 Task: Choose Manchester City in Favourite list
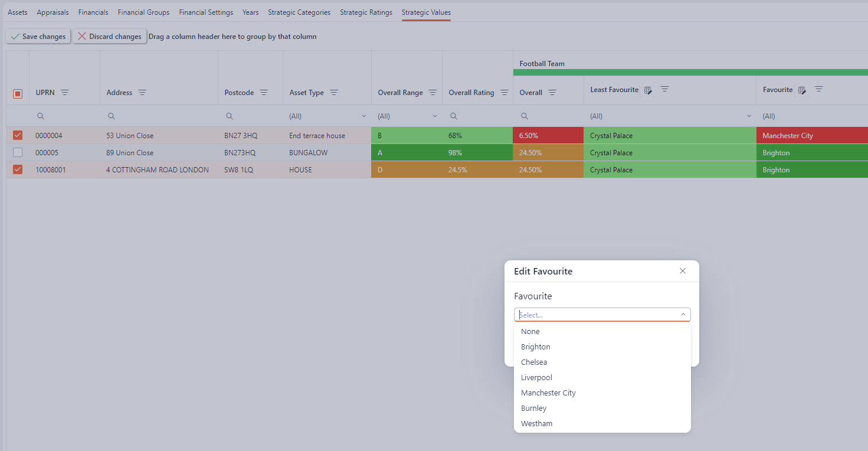pyautogui.click(x=602, y=393)
